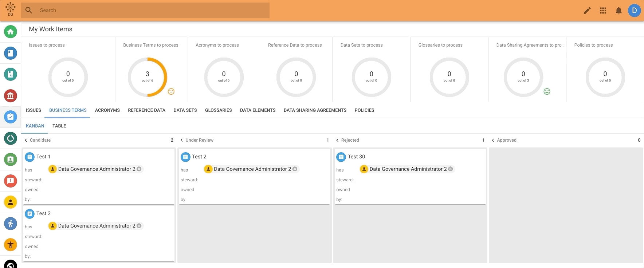Image resolution: width=644 pixels, height=268 pixels.
Task: Collapse the Rejected column chevron
Action: 337,140
